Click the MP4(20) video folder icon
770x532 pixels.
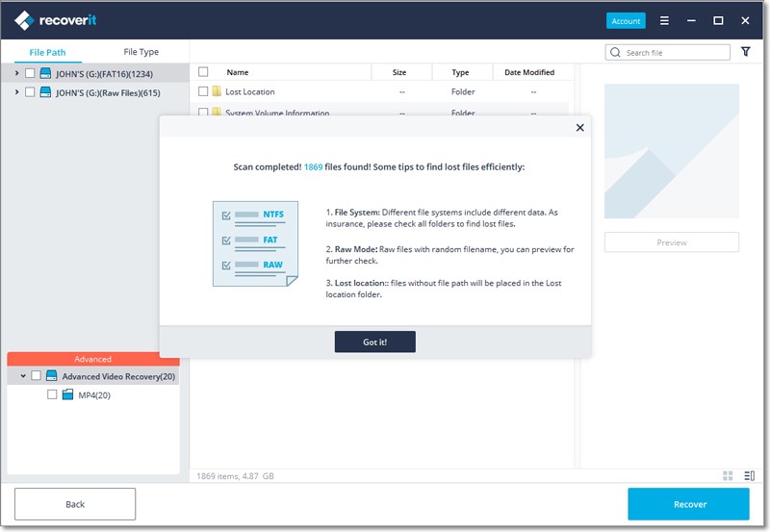(x=67, y=394)
